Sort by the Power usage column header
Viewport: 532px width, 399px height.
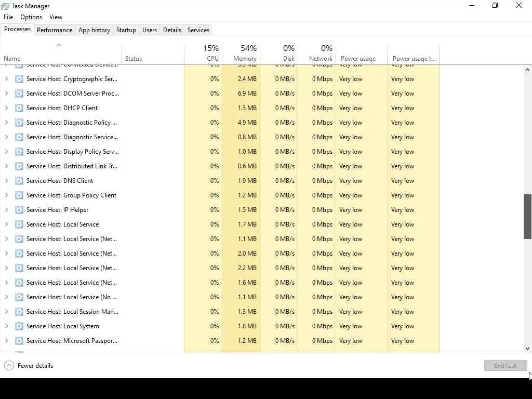(362, 54)
